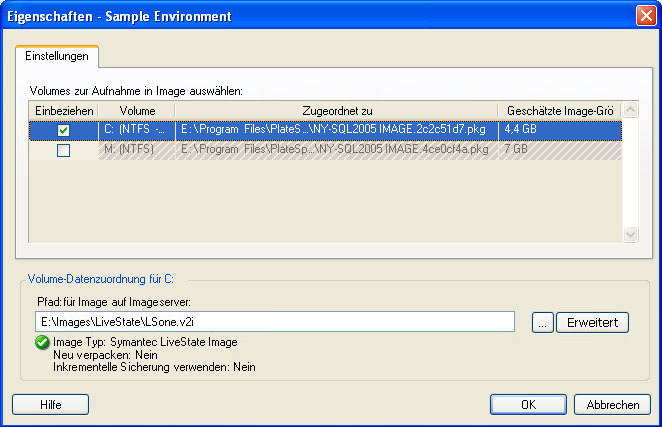662x427 pixels.
Task: Open the Erweitert options
Action: point(592,322)
